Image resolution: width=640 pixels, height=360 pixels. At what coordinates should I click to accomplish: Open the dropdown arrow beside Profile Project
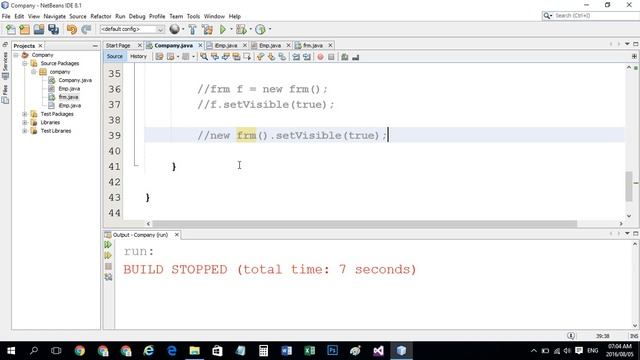coord(270,29)
